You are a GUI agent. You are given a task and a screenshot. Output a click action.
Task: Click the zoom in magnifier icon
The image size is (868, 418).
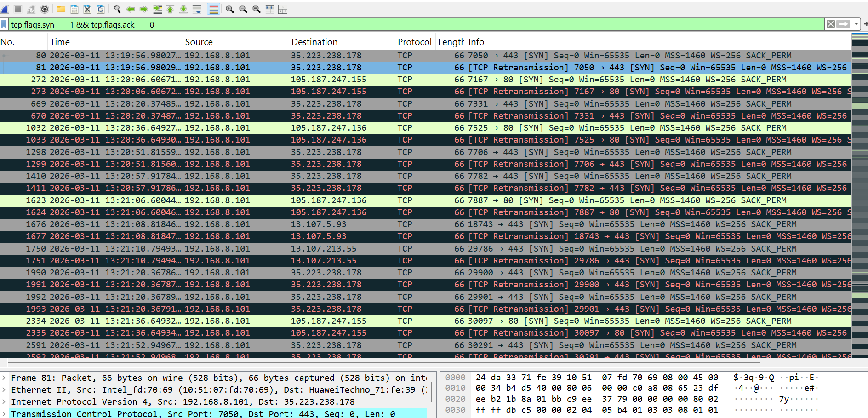click(229, 9)
